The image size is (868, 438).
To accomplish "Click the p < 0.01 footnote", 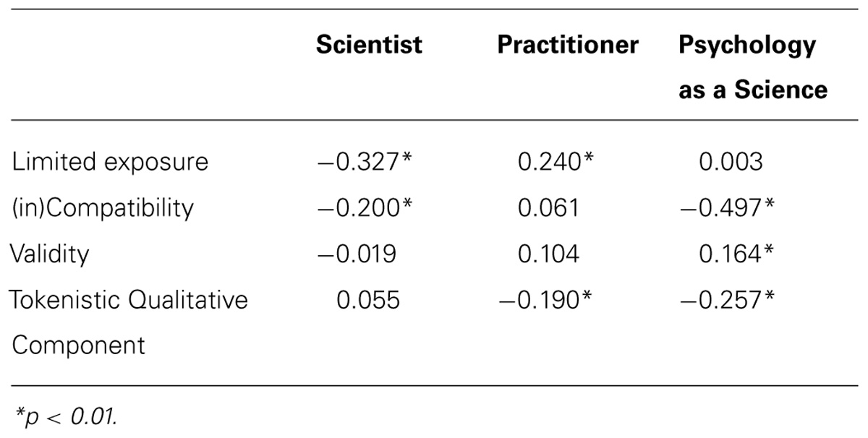I will (66, 414).
